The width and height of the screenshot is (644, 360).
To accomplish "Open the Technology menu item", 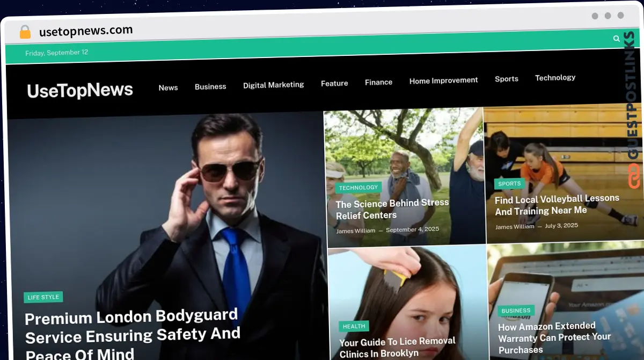I will point(555,78).
